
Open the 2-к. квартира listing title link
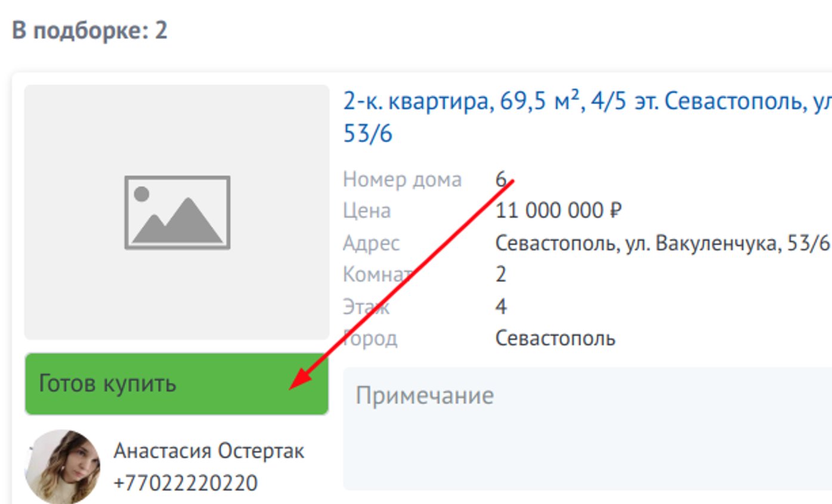[587, 118]
